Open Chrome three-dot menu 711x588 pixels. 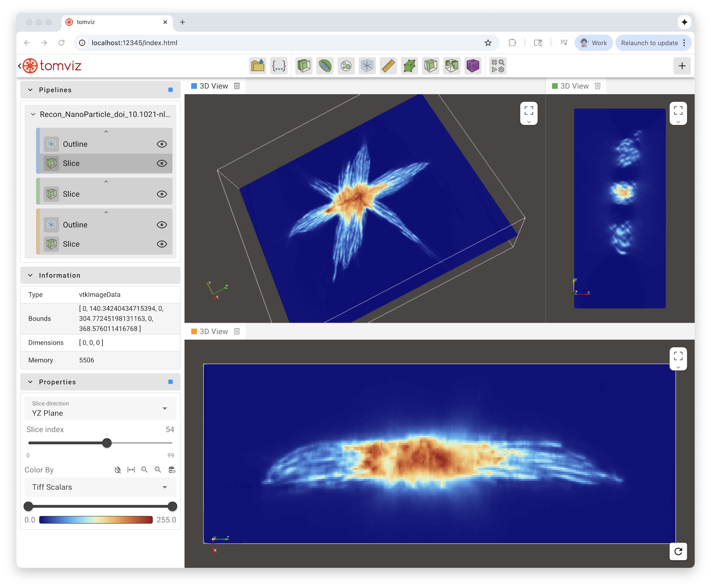[684, 43]
